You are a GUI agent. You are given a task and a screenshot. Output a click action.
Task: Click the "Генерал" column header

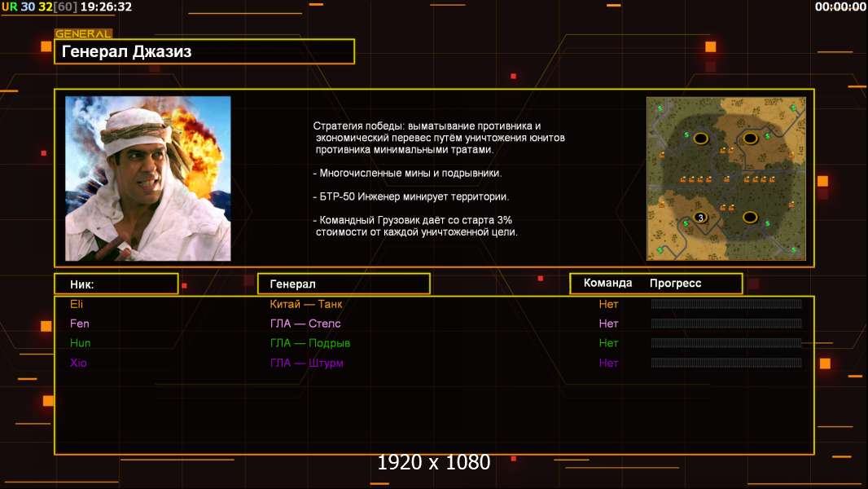pos(344,284)
